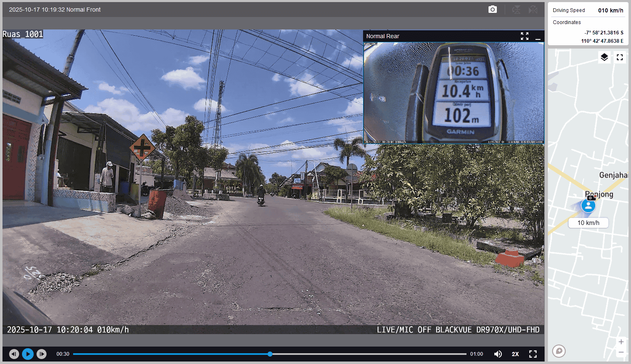Capture a snapshot with the camera icon
The width and height of the screenshot is (631, 364).
click(492, 10)
